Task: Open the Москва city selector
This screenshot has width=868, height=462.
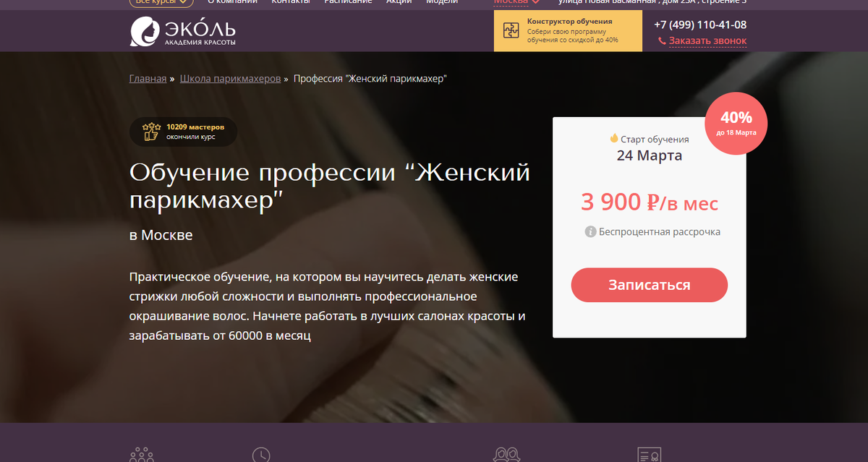Action: pos(516,2)
